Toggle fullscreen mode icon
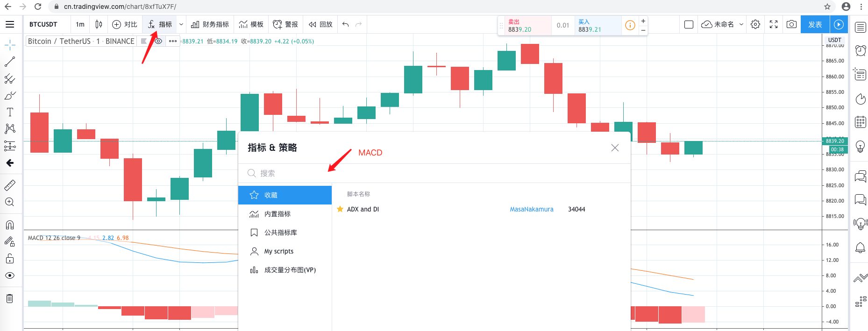Viewport: 868px width, 331px height. 774,24
